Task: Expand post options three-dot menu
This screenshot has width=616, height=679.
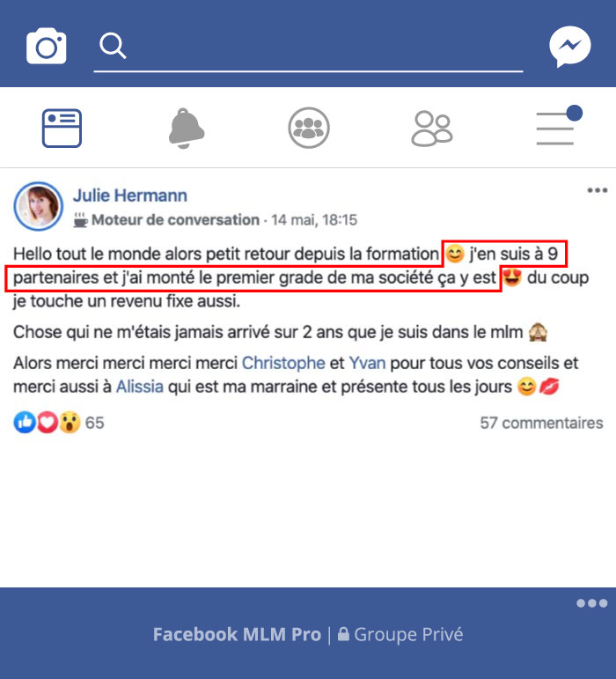Action: pos(598,190)
